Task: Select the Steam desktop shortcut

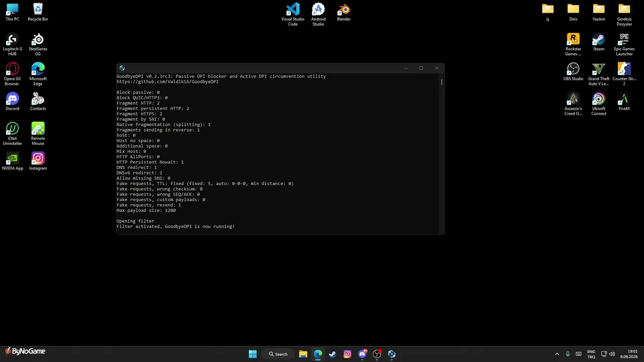Action: 599,42
